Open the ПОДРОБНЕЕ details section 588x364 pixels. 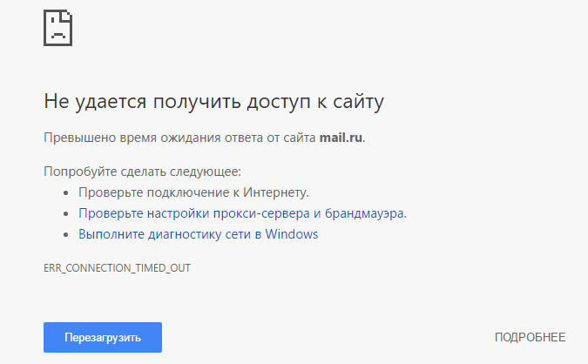530,337
